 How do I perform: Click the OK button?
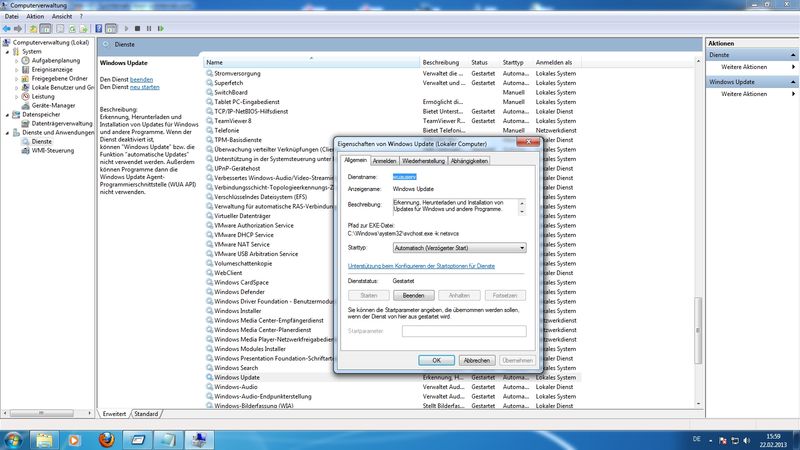point(437,360)
